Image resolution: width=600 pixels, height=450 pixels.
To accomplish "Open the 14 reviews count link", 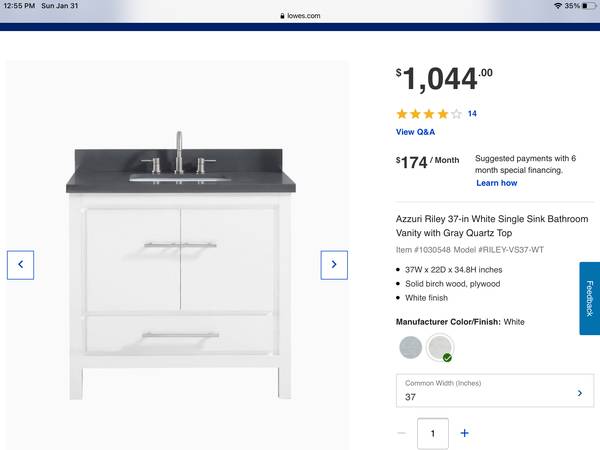I will coord(472,114).
